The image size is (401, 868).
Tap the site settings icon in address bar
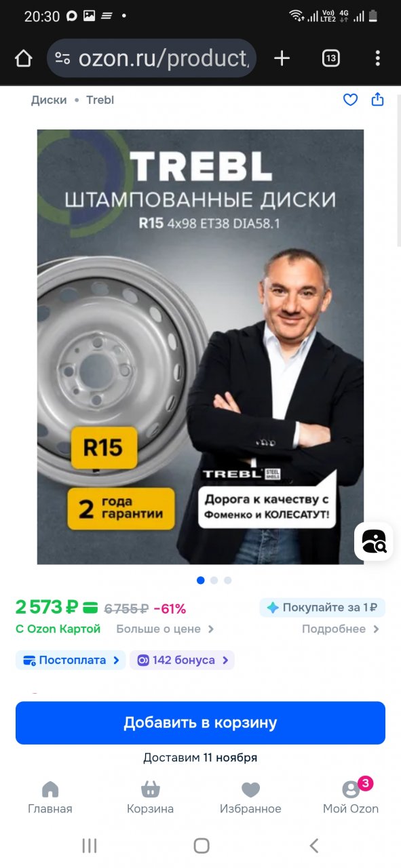62,58
